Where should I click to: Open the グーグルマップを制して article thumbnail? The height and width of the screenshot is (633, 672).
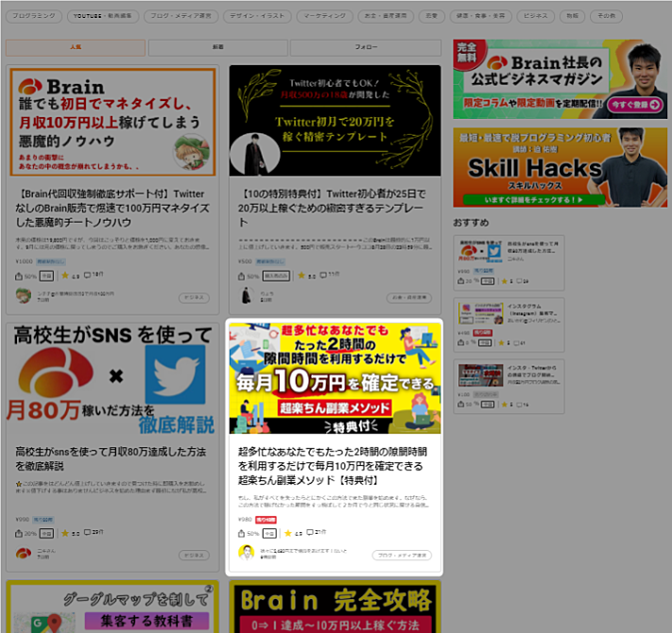point(112,607)
